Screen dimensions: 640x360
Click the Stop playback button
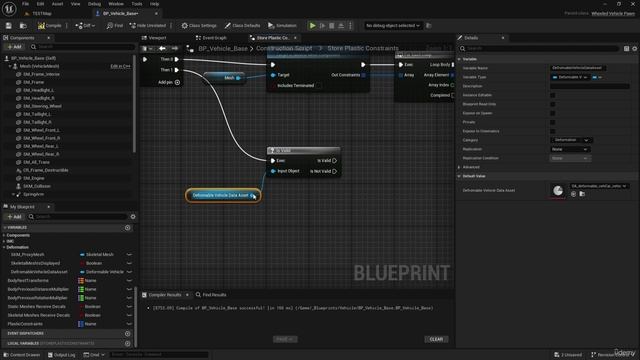[x=331, y=26]
